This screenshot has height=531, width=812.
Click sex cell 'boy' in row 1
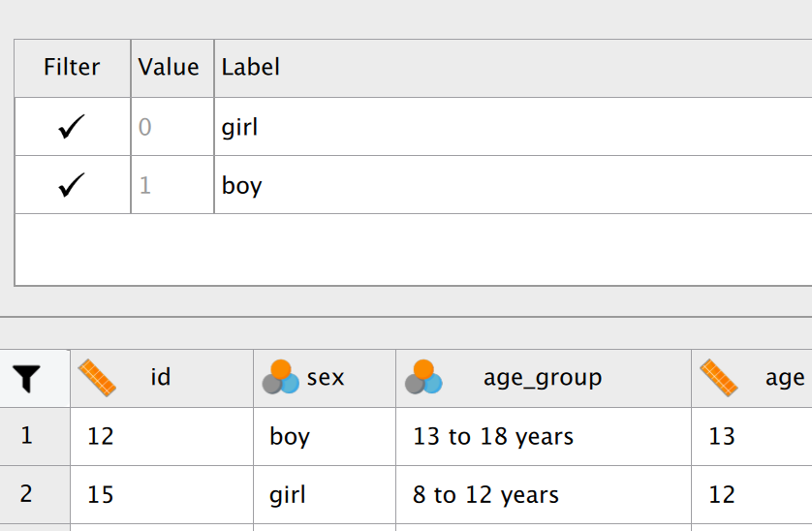[x=325, y=436]
